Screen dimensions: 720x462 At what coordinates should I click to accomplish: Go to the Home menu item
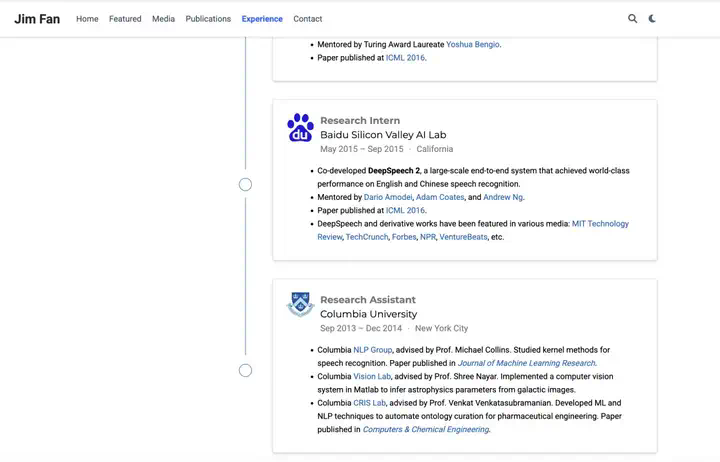(87, 19)
